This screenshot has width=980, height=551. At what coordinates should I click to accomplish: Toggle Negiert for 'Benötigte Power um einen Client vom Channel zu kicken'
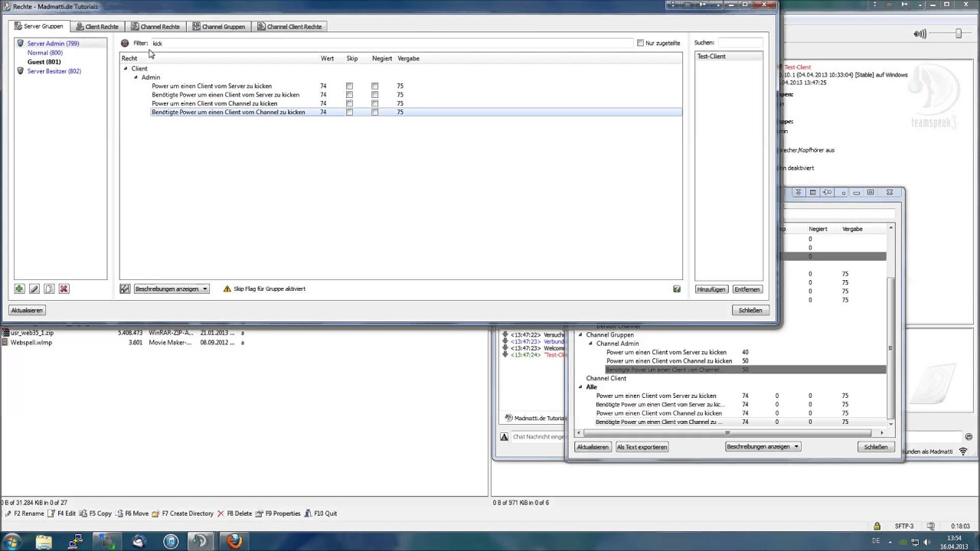coord(374,112)
